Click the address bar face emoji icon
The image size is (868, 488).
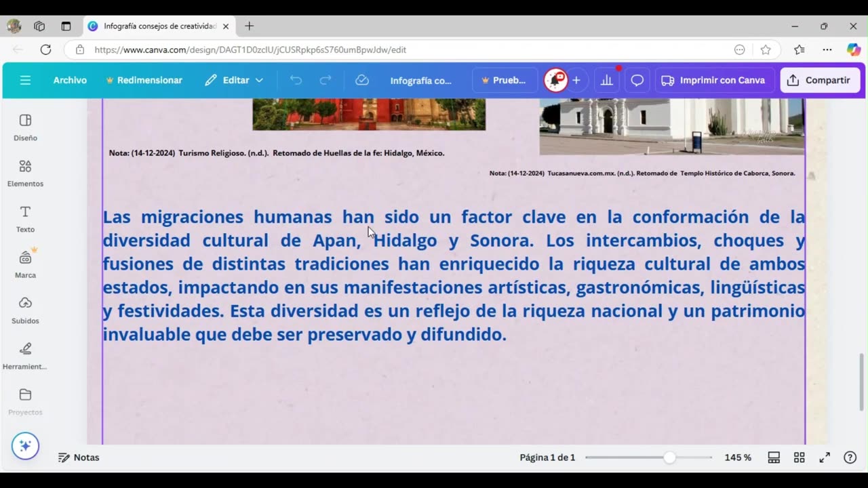point(740,49)
